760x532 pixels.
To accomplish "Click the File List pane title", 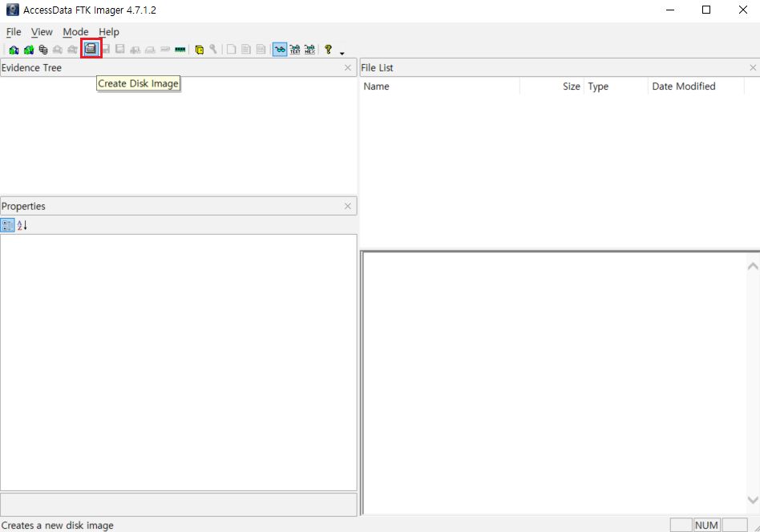I will click(377, 68).
